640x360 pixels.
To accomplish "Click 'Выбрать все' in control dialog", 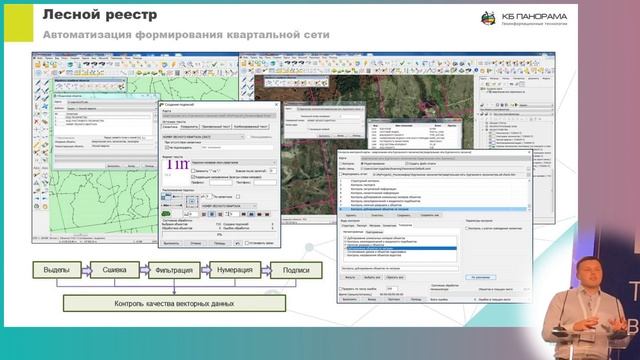I will (x=371, y=278).
